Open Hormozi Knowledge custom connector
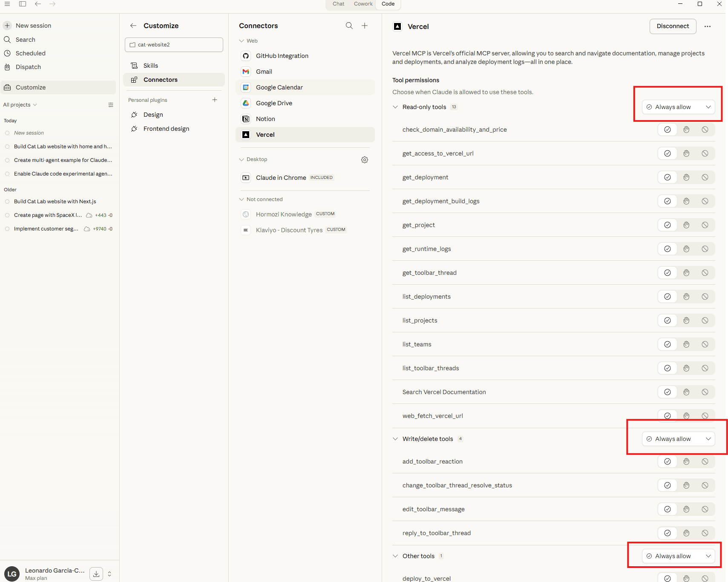The image size is (728, 582). click(305, 214)
